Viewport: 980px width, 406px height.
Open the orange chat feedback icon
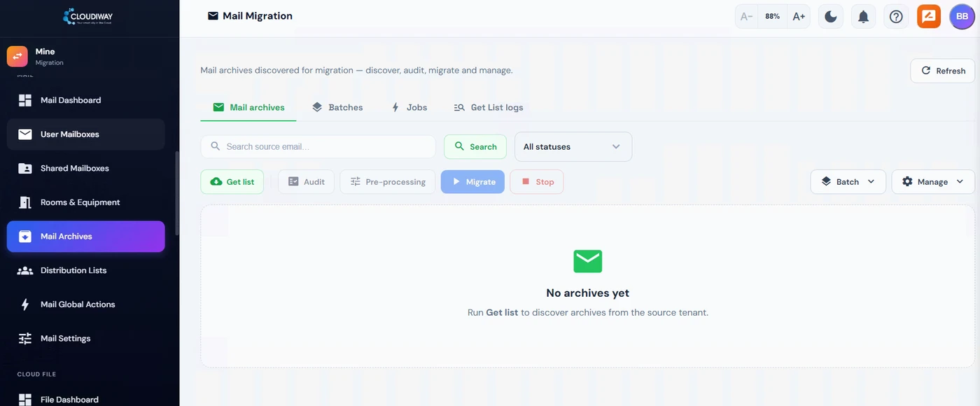pos(929,16)
